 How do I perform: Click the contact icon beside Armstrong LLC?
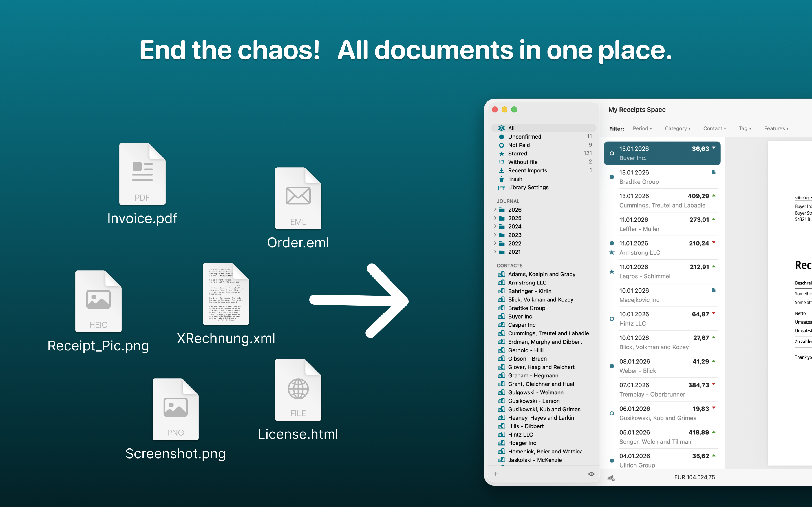(501, 283)
